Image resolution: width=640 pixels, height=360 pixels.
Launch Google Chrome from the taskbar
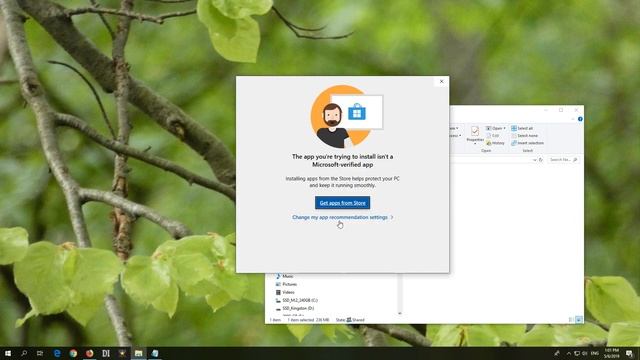tap(73, 353)
